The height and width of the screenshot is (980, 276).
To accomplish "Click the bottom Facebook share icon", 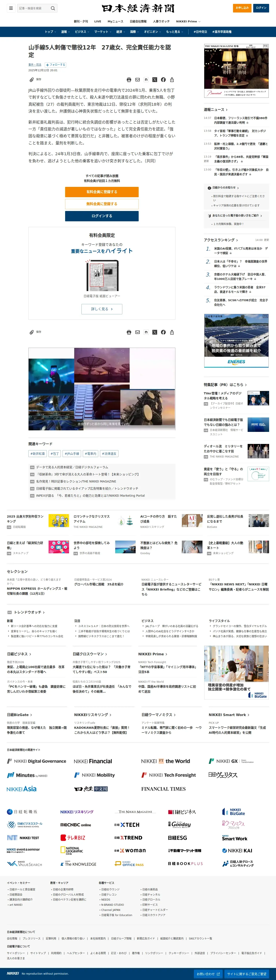I will [163, 332].
